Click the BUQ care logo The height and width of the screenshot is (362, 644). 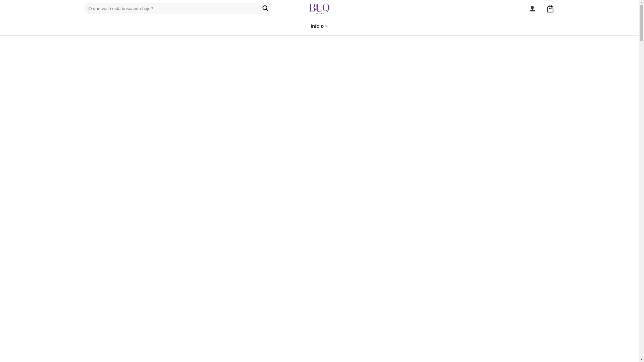(319, 9)
